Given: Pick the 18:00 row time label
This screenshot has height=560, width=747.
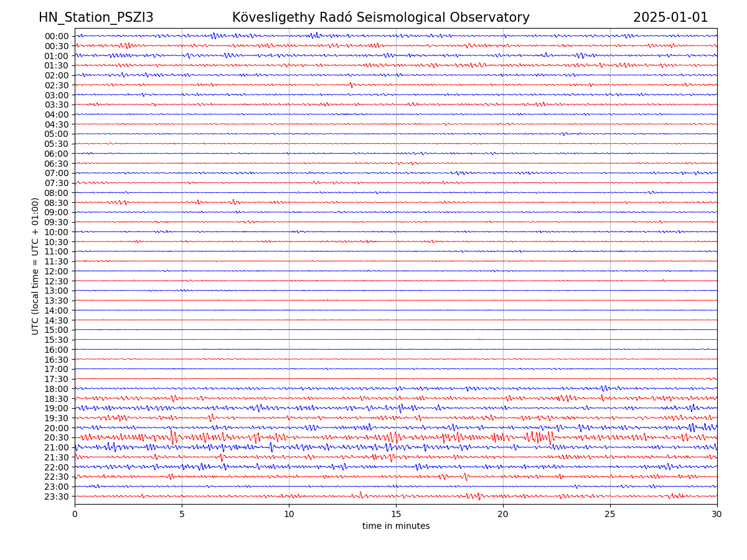Looking at the screenshot, I should click(x=57, y=389).
